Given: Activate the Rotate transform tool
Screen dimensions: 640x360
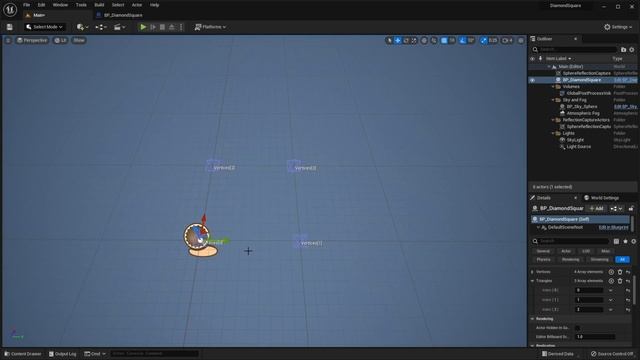Looking at the screenshot, I should click(406, 40).
